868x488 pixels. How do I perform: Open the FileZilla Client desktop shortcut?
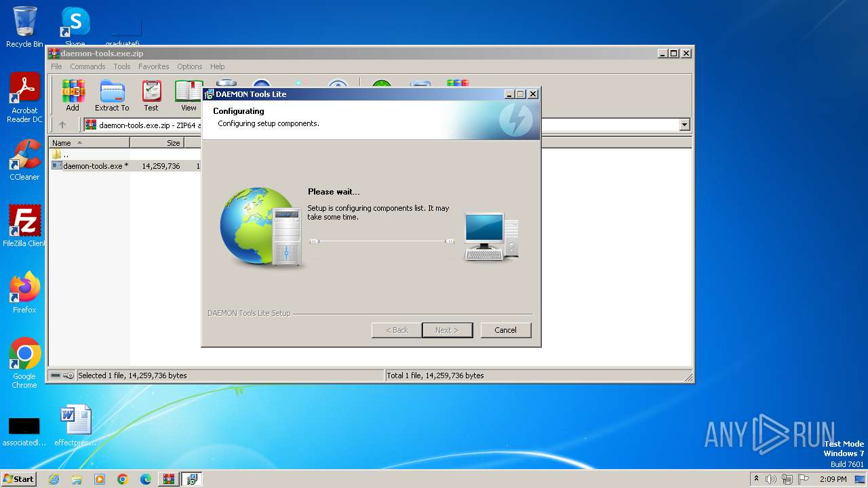(24, 226)
